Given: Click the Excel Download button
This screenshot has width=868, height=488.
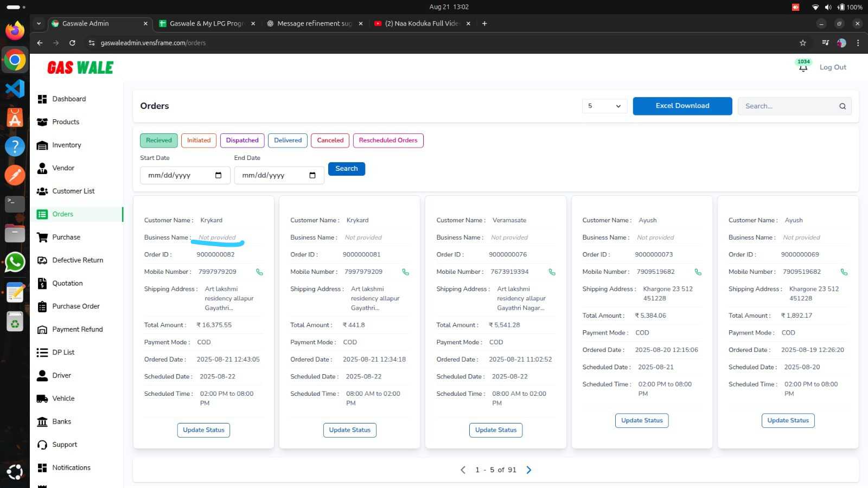Looking at the screenshot, I should [x=682, y=106].
